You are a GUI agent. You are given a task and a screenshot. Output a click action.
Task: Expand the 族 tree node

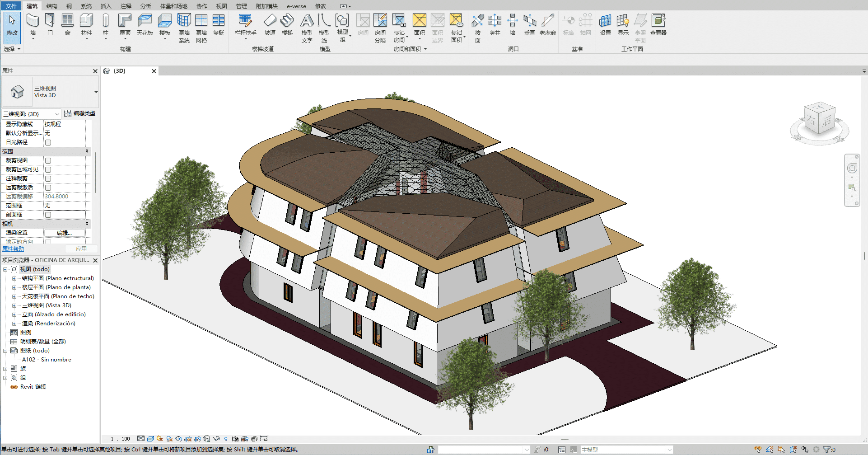[x=5, y=369]
